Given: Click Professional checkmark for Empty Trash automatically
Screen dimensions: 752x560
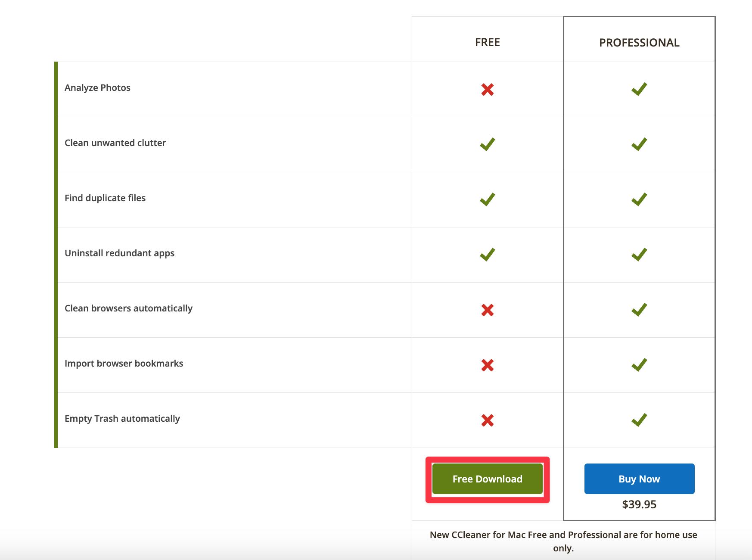Looking at the screenshot, I should (x=639, y=420).
